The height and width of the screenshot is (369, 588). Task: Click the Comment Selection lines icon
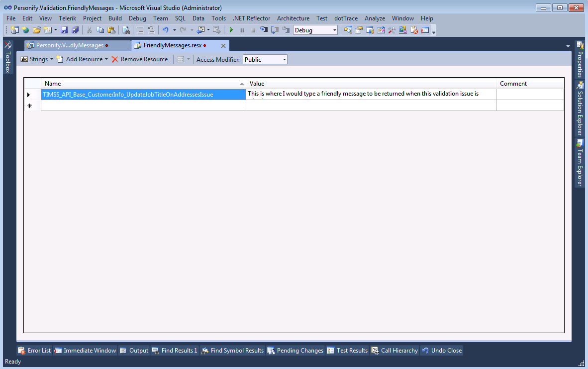tap(140, 30)
